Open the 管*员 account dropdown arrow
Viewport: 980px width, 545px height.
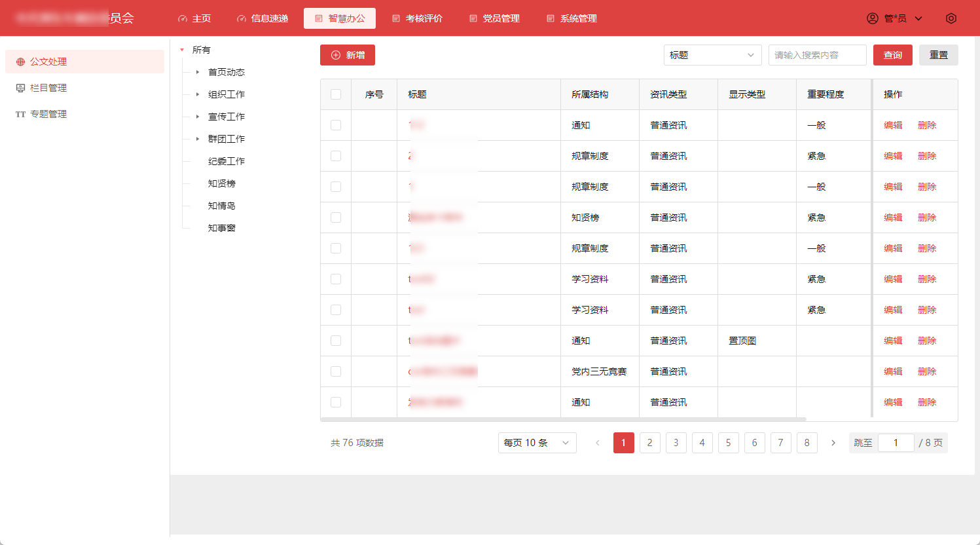[x=918, y=18]
